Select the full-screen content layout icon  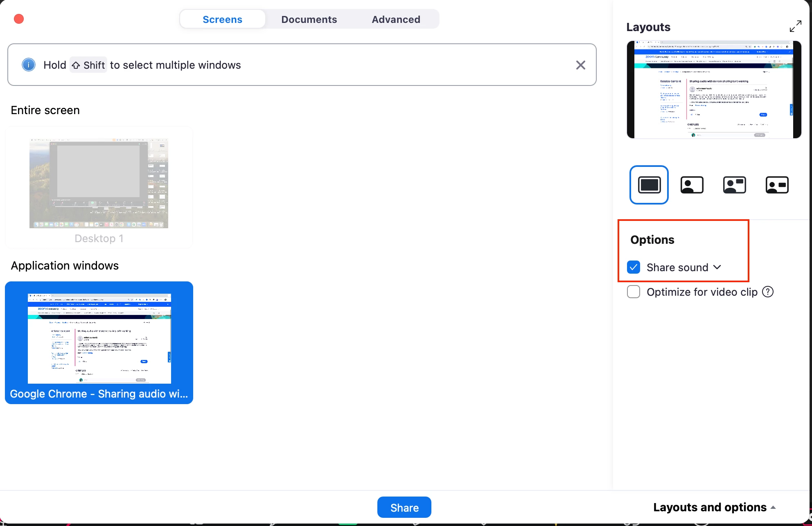point(649,185)
